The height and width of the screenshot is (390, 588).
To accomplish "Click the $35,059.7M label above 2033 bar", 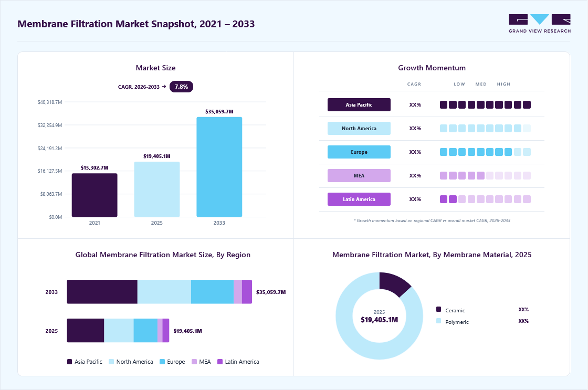I will click(219, 111).
